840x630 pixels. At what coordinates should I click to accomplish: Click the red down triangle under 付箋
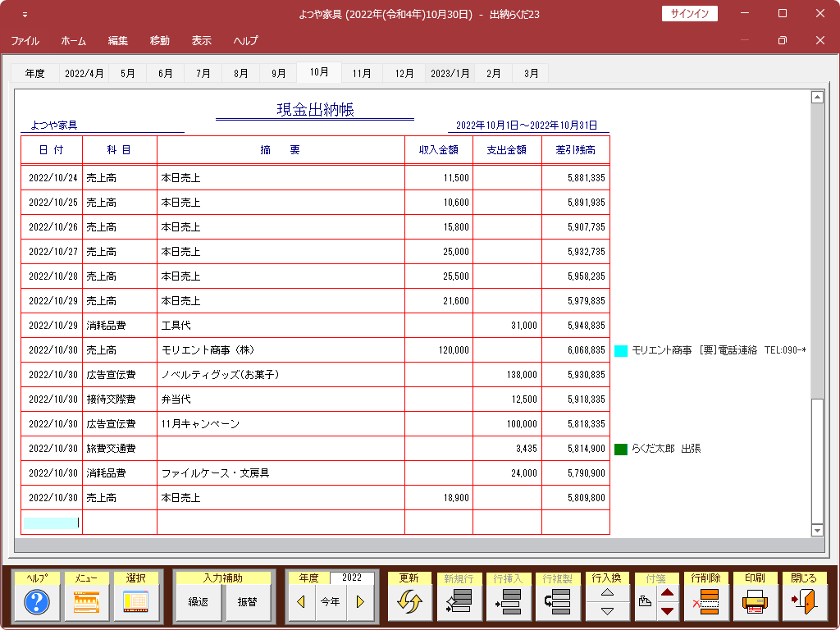pos(668,611)
